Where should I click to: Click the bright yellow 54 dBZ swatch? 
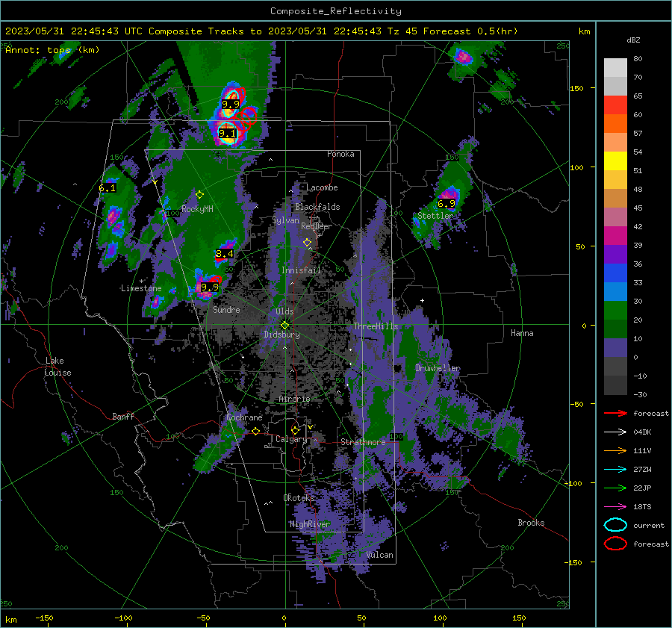[x=615, y=161]
